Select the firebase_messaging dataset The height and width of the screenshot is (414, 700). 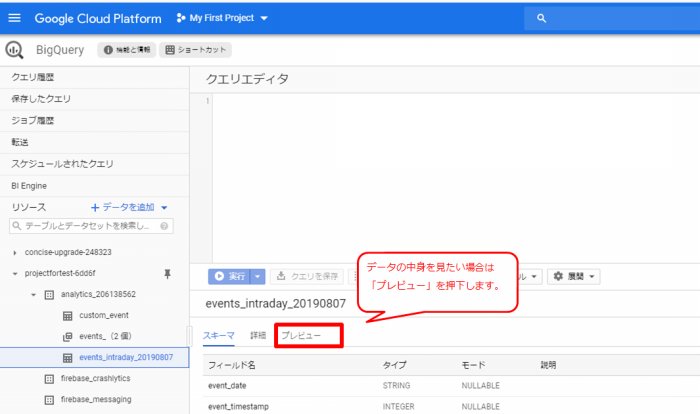click(96, 399)
